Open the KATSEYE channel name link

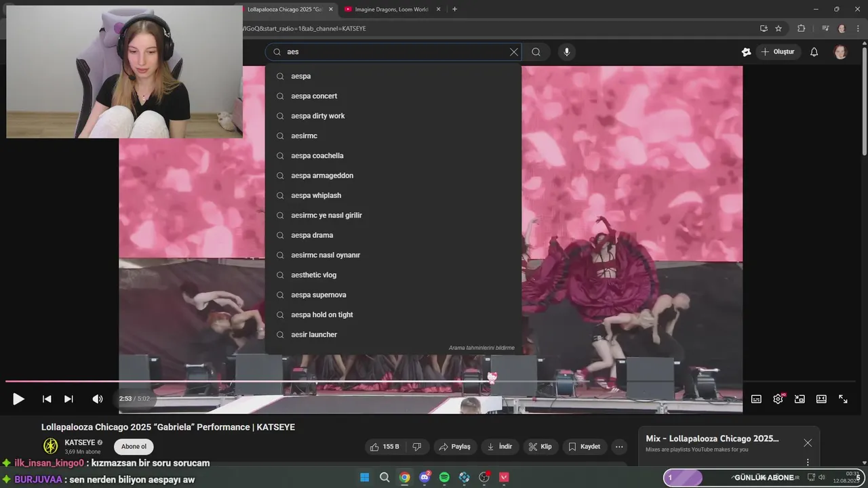coord(80,443)
